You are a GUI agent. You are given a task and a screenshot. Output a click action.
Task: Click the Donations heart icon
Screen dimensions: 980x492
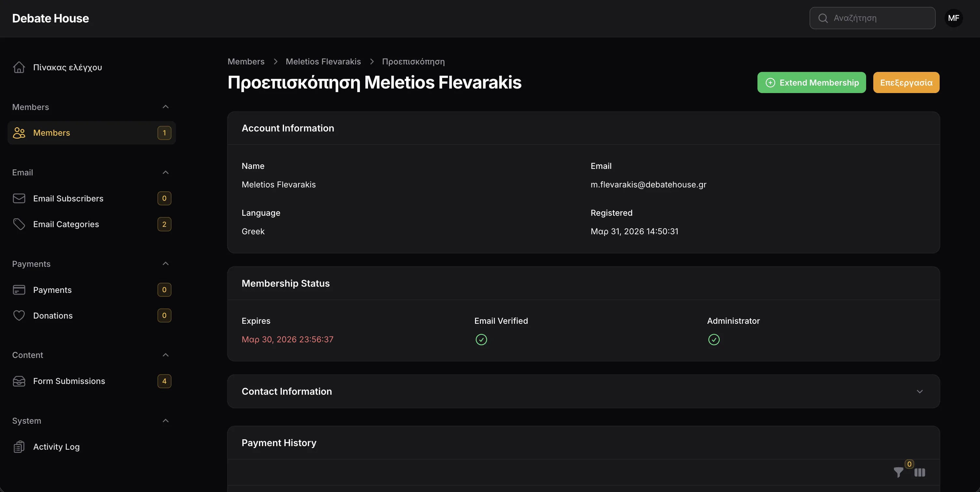[19, 315]
